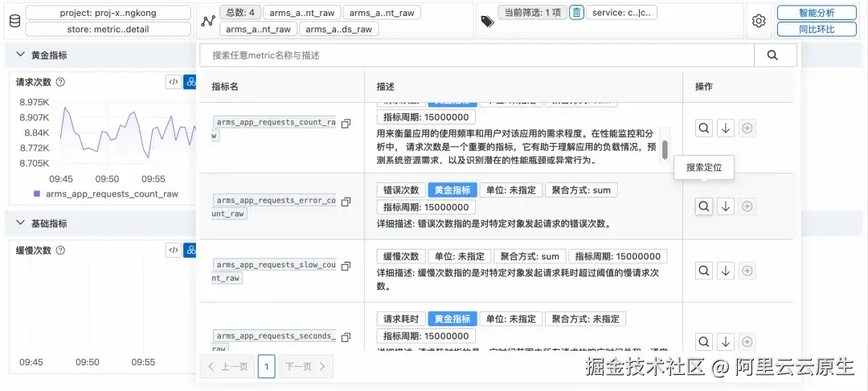Toggle the arms_app_requests_count_raw legend entry
868x391 pixels.
[x=106, y=193]
